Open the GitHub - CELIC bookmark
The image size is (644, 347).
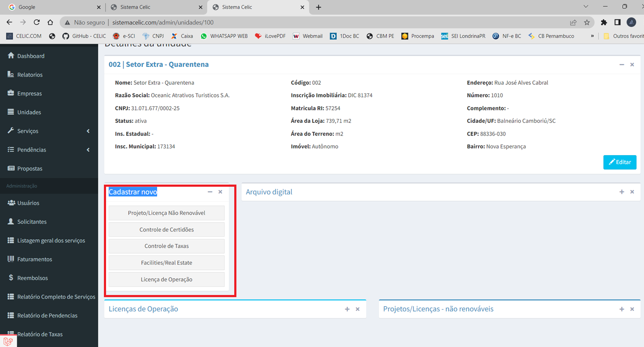[x=84, y=36]
